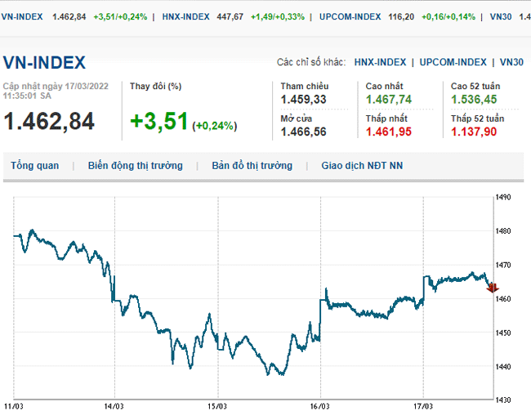Screen dimensions: 531x420
Task: Select the 14/03 date on the chart axis
Action: point(114,405)
